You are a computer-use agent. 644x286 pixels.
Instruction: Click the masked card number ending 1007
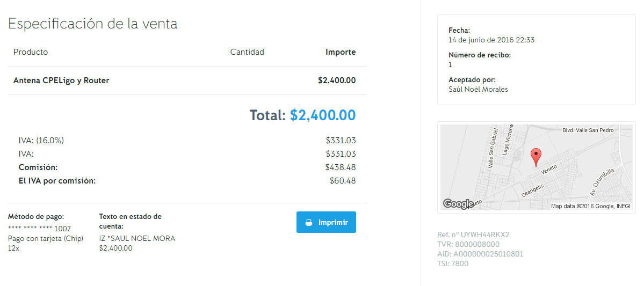click(39, 229)
